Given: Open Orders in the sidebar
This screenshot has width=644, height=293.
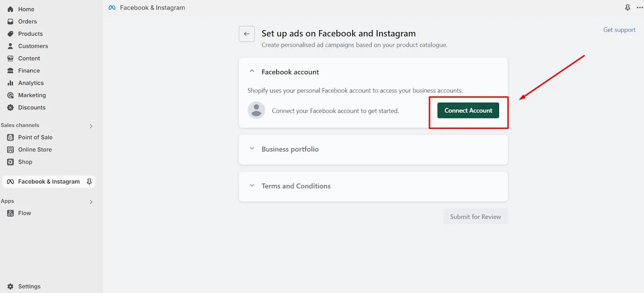Looking at the screenshot, I should tap(27, 22).
